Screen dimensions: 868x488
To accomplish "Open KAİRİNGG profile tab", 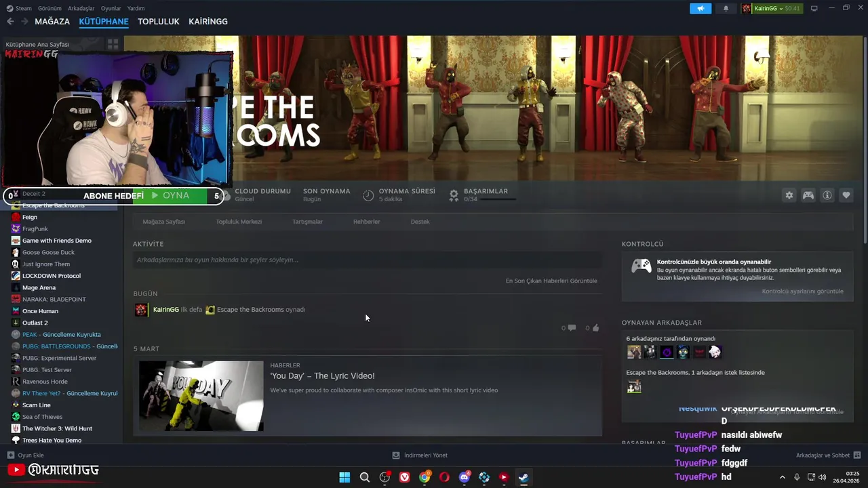I will click(x=208, y=22).
